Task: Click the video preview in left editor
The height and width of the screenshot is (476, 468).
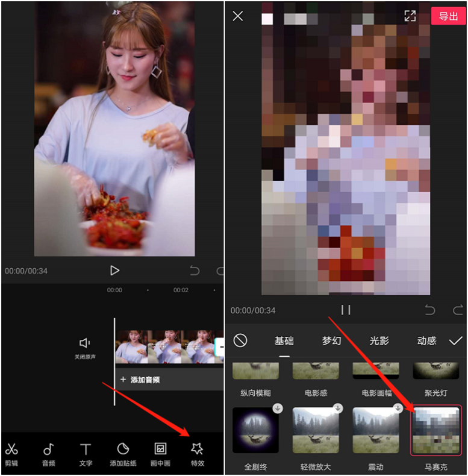Action: pos(114,129)
